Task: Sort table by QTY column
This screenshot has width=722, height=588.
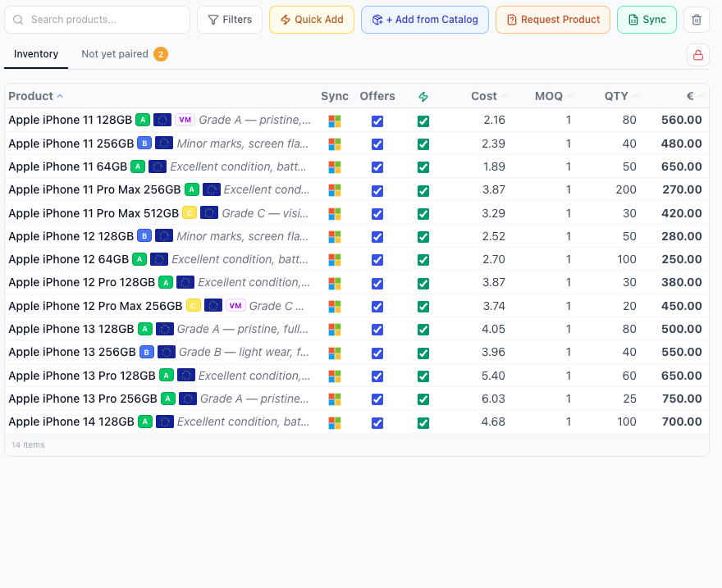Action: pyautogui.click(x=621, y=96)
